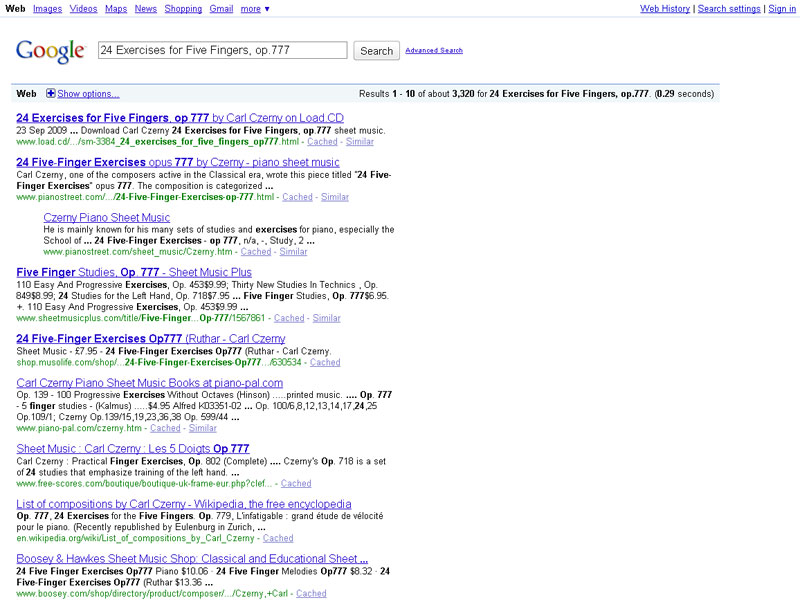Open Cached link for shop.musolife.com result
This screenshot has height=600, width=800.
coord(325,362)
